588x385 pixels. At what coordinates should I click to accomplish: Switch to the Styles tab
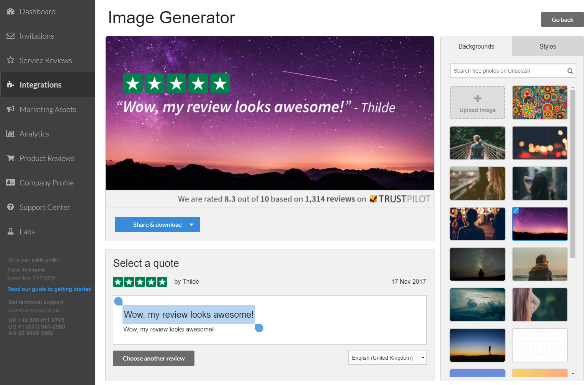pyautogui.click(x=547, y=46)
